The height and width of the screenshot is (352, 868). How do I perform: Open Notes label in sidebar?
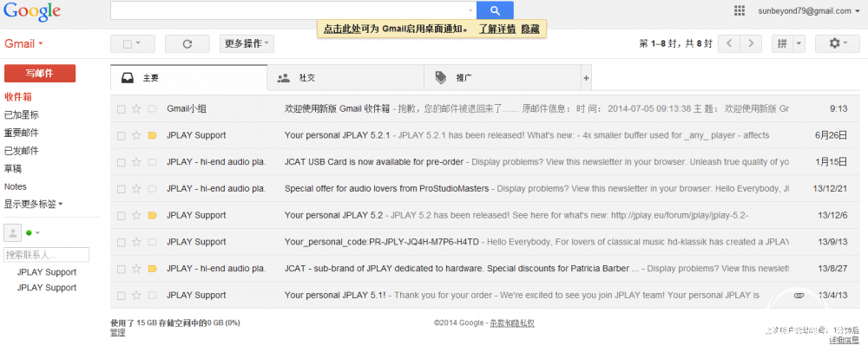(x=15, y=186)
